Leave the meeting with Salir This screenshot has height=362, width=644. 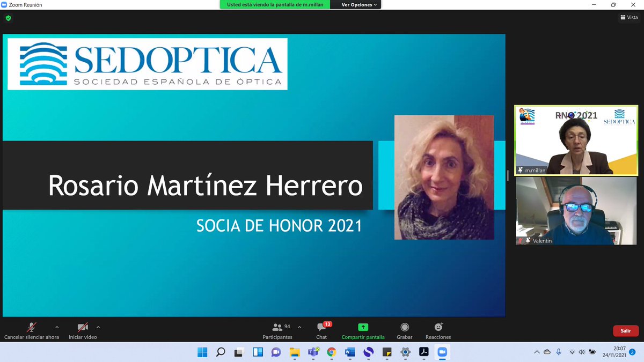pyautogui.click(x=626, y=331)
